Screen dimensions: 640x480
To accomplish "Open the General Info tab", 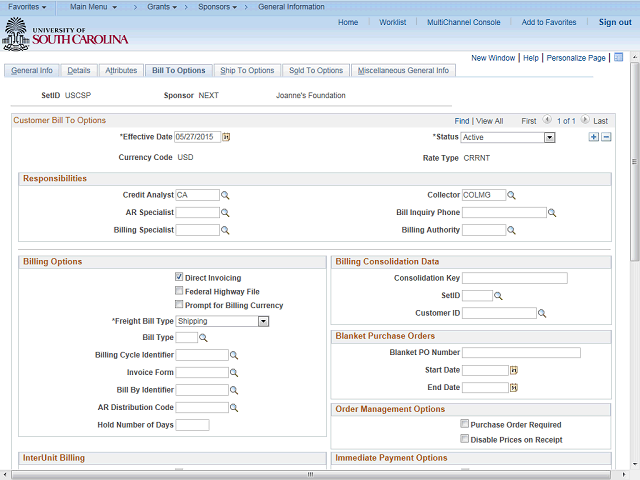I will 32,71.
